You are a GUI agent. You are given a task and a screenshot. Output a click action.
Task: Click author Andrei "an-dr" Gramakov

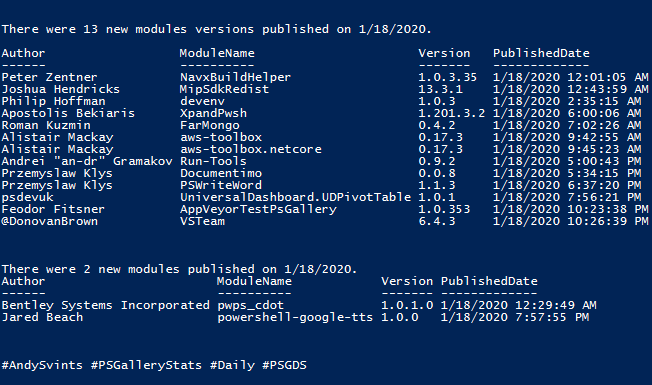(87, 161)
